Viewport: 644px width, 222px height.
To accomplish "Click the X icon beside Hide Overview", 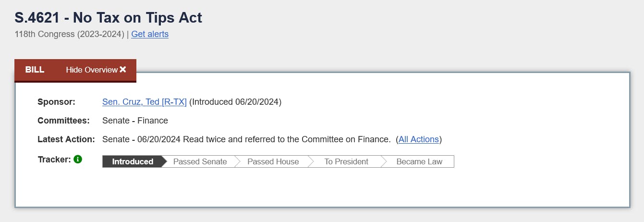I will pyautogui.click(x=123, y=70).
